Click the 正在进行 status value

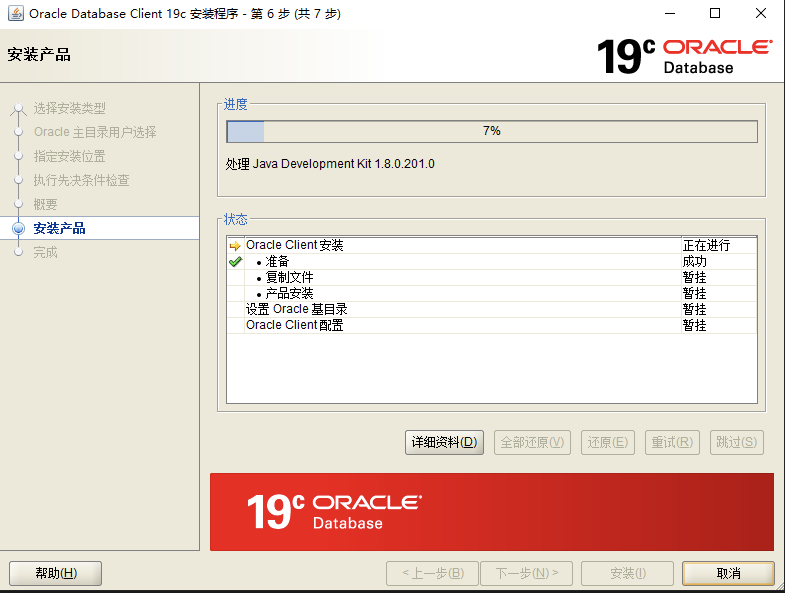(706, 245)
